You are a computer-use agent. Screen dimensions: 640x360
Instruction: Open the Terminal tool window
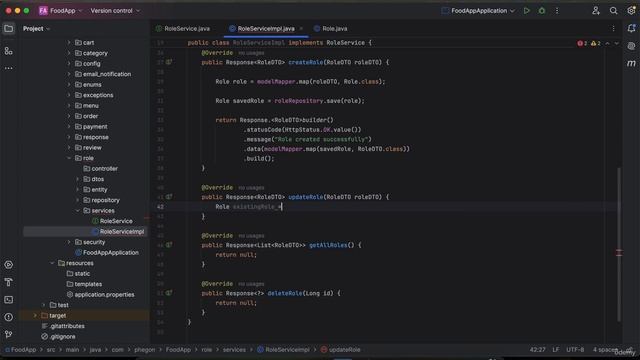click(9, 300)
